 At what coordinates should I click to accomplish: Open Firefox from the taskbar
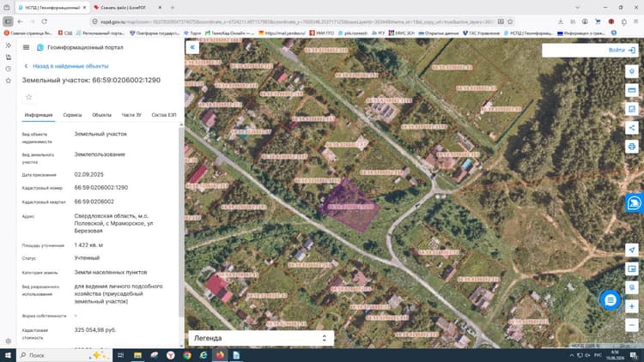pos(220,355)
